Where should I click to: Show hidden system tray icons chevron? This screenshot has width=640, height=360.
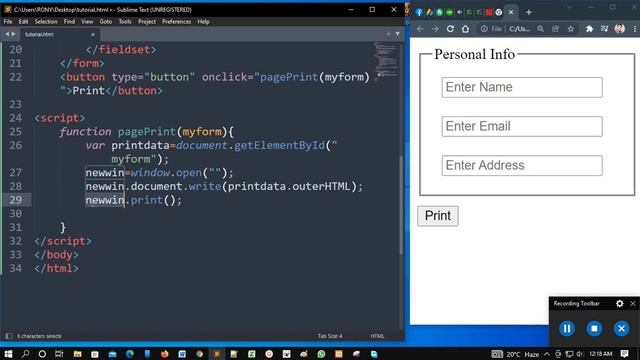[x=547, y=354]
